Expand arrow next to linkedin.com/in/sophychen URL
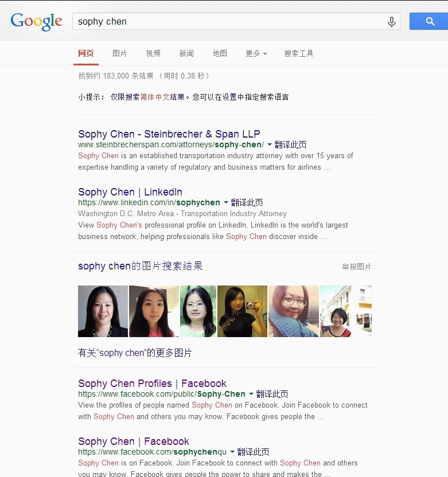Image resolution: width=448 pixels, height=477 pixels. pyautogui.click(x=226, y=202)
